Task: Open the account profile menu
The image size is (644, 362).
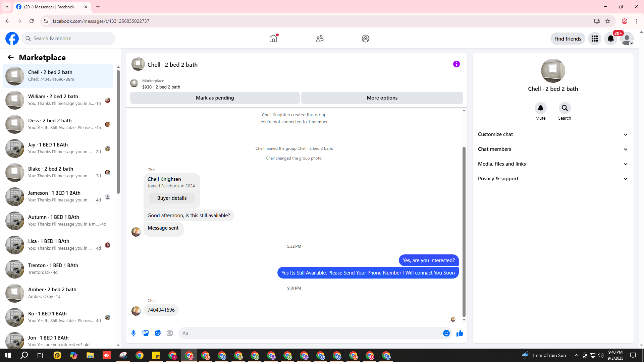Action: (627, 39)
